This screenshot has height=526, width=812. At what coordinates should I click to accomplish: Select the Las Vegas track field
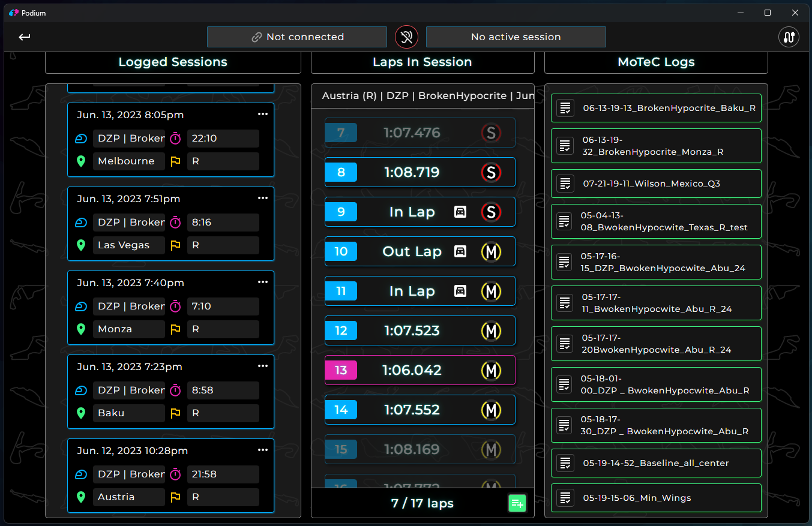[128, 245]
